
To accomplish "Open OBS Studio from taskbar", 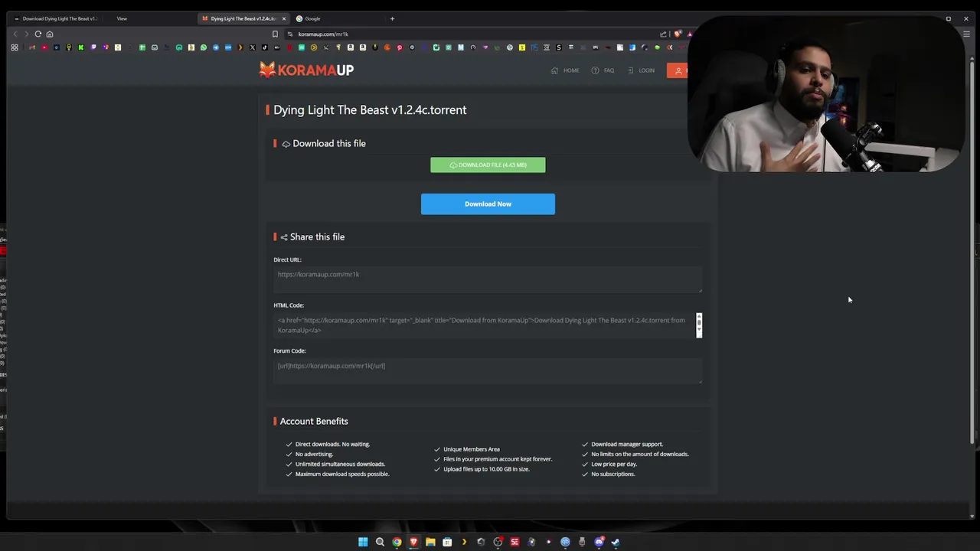I will [x=498, y=542].
